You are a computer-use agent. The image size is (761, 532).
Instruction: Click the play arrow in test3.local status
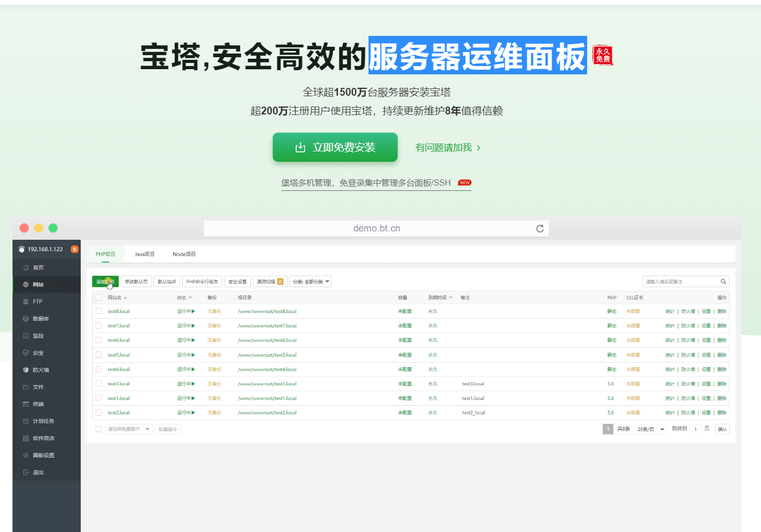click(x=193, y=384)
